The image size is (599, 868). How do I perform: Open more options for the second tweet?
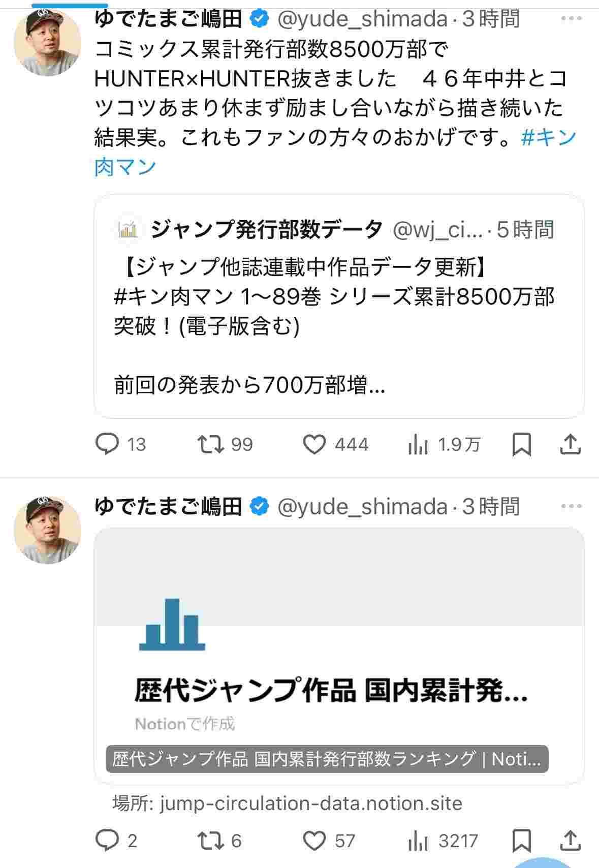[x=571, y=506]
